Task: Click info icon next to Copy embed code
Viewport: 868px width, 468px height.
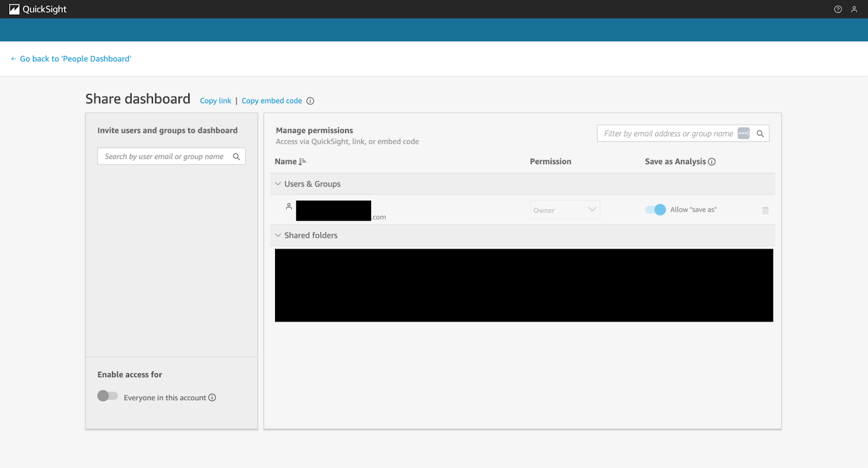Action: coord(310,101)
